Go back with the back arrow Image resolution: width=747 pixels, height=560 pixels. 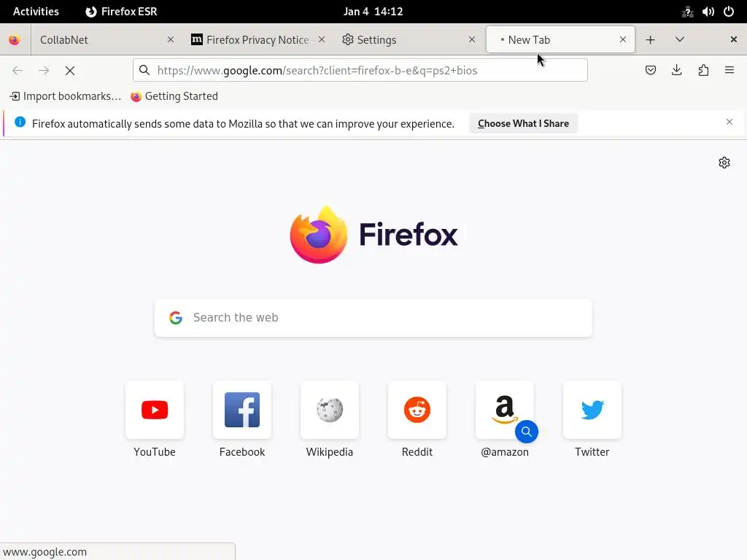(18, 71)
